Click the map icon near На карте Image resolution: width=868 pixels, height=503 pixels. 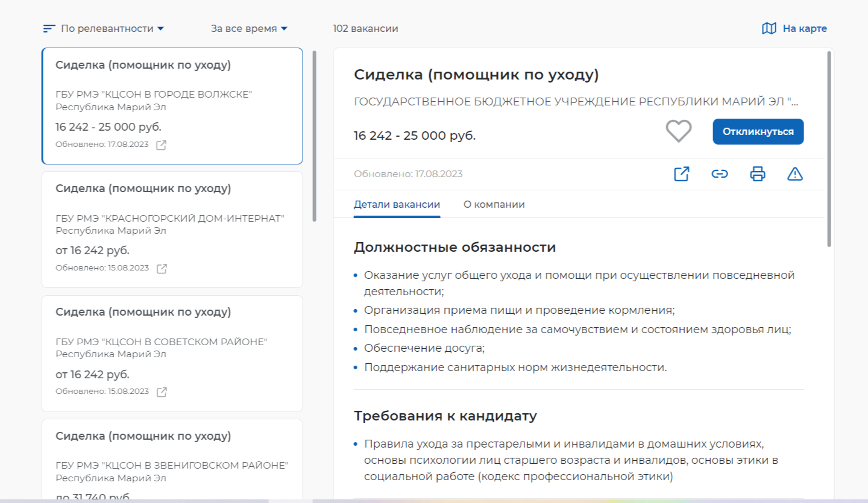[x=769, y=28]
